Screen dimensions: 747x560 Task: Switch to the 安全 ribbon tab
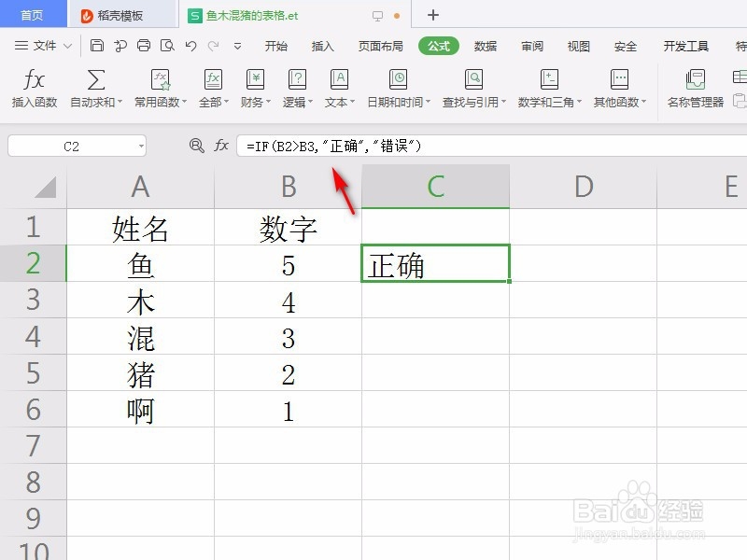(x=626, y=46)
